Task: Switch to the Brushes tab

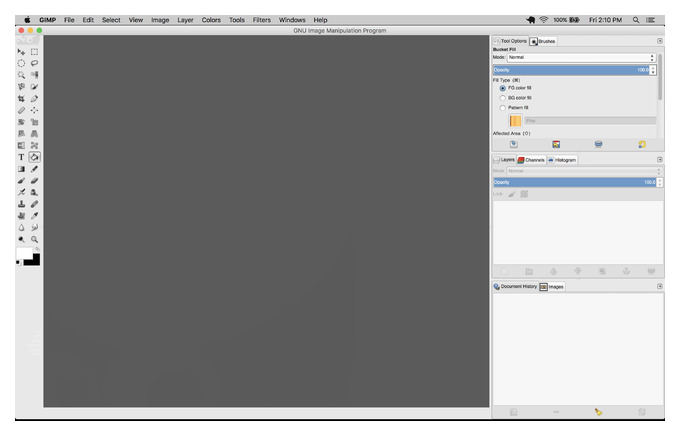Action: (543, 41)
